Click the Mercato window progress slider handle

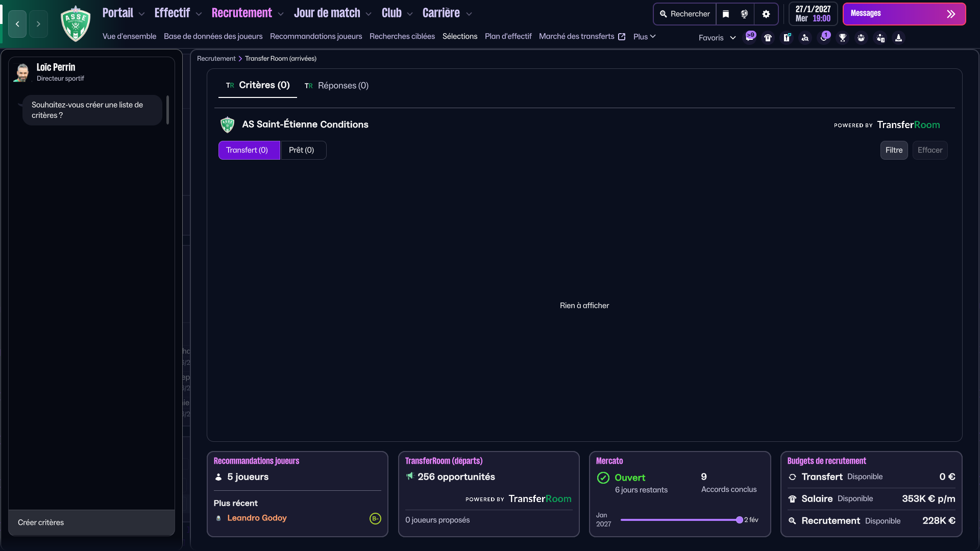(739, 520)
